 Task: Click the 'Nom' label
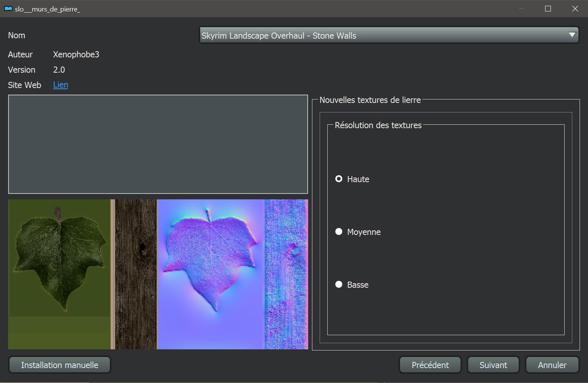[x=16, y=35]
